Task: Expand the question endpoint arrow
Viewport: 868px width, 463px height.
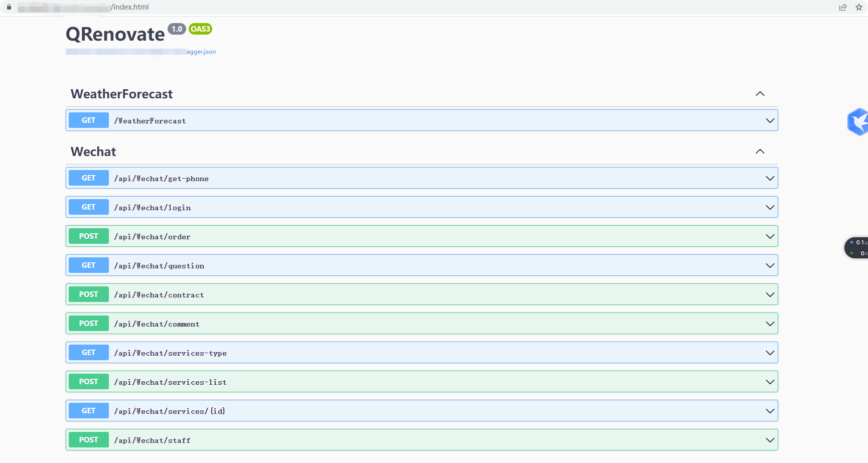Action: (x=770, y=265)
